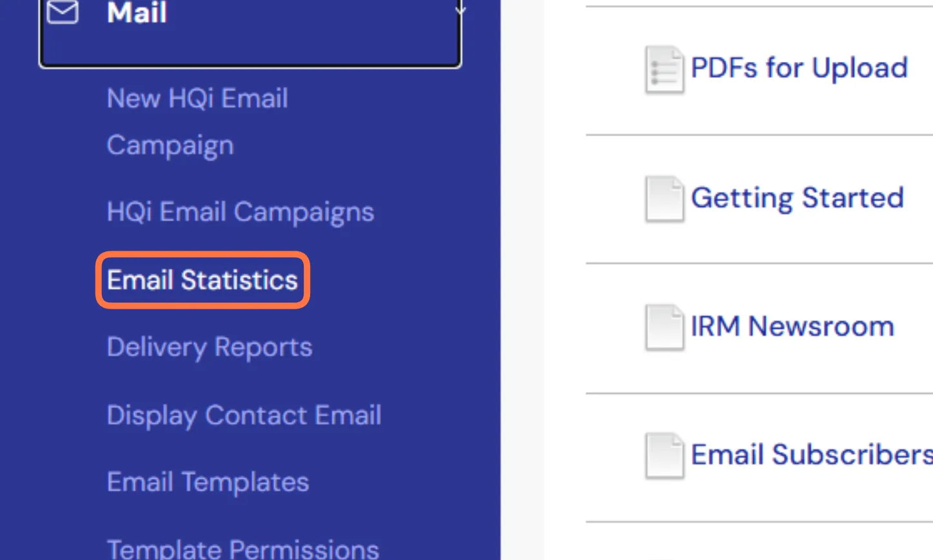Viewport: 933px width, 560px height.
Task: Click the Email Subscribers page icon
Action: tap(664, 456)
